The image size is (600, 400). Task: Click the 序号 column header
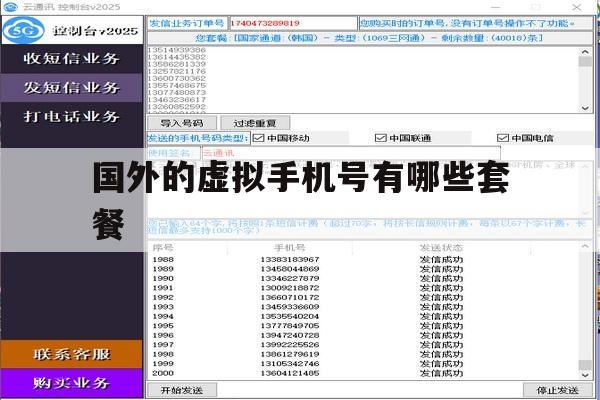pyautogui.click(x=163, y=248)
